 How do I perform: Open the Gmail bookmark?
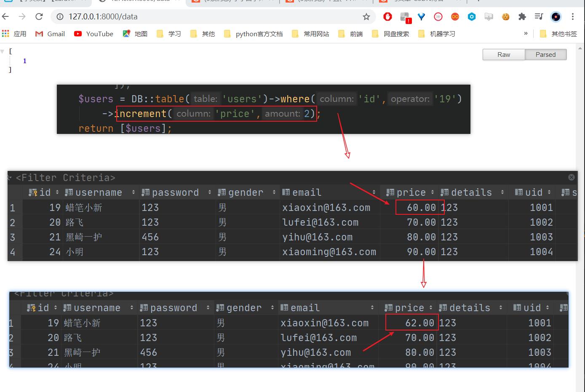[50, 34]
